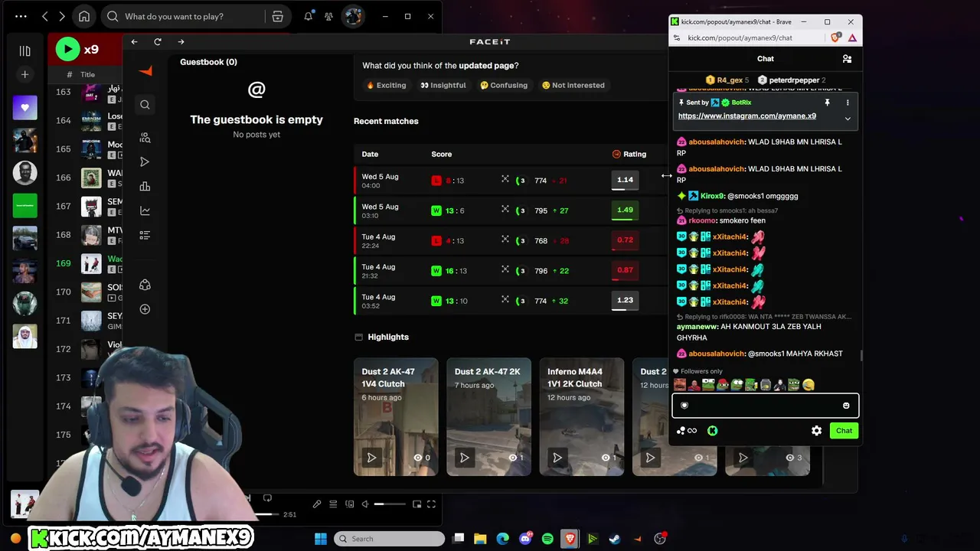Send message with the green Chat button

click(x=844, y=431)
